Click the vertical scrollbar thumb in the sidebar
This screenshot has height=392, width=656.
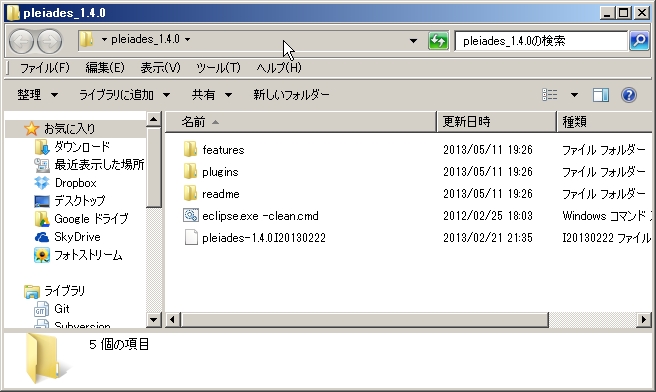click(x=154, y=167)
